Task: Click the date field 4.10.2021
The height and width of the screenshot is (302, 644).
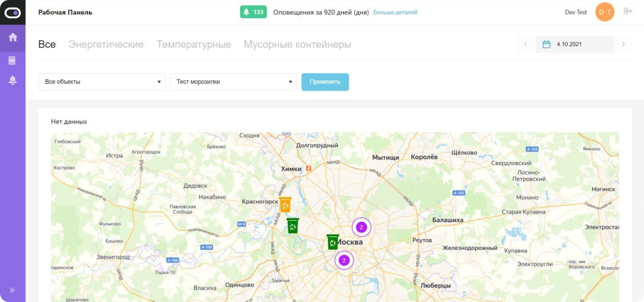Action: (574, 44)
